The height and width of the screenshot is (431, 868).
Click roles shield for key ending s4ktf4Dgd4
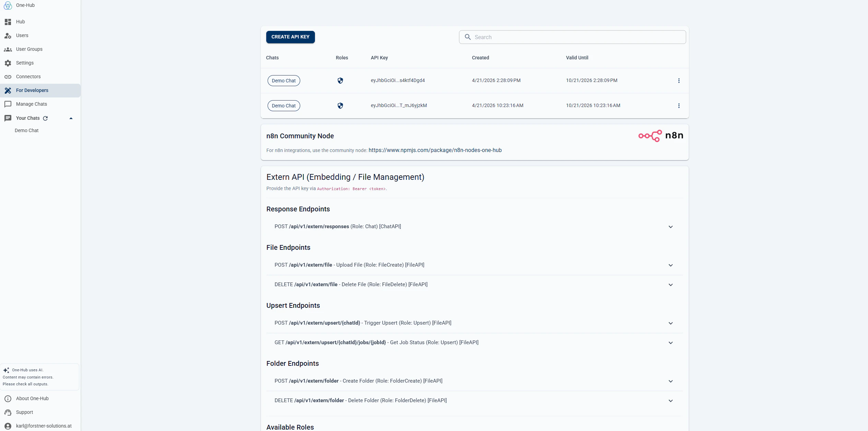pos(340,81)
